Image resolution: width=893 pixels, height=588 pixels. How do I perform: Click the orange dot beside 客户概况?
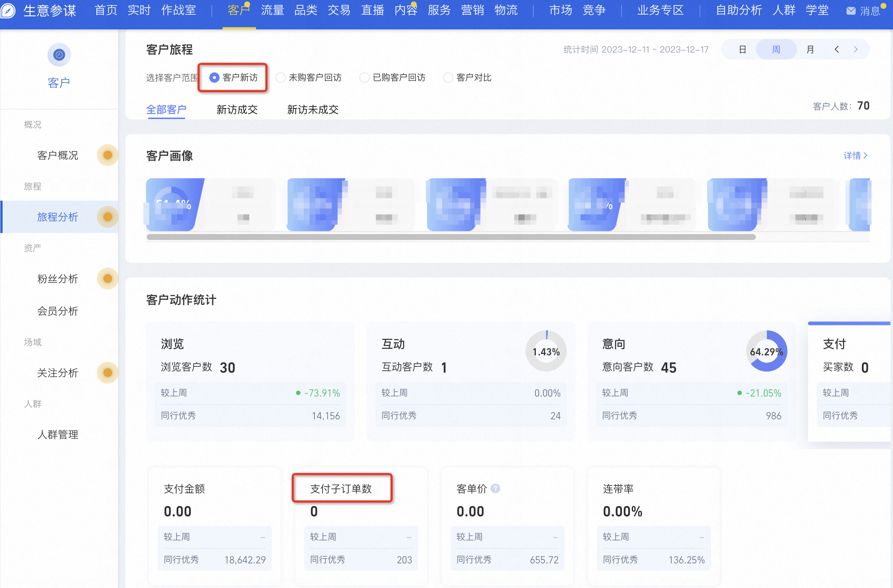coord(108,155)
